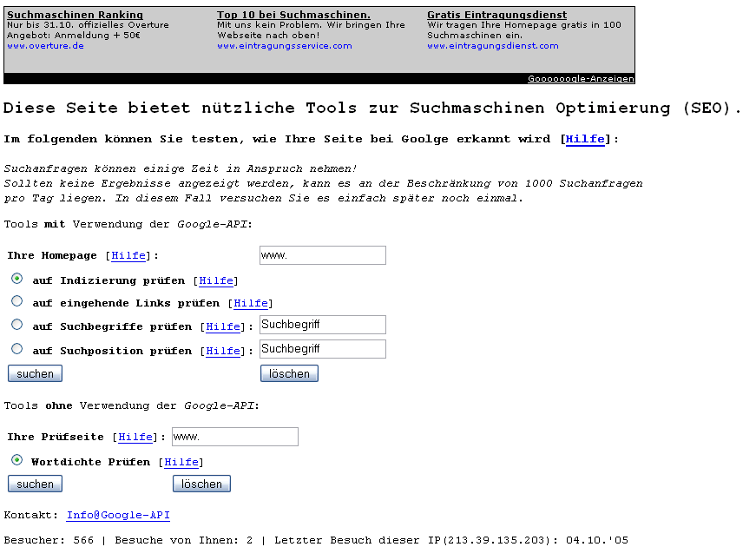Viewport: 756px width, 560px height.
Task: Open the Suchmaschinen Ranking ad headline
Action: point(75,15)
